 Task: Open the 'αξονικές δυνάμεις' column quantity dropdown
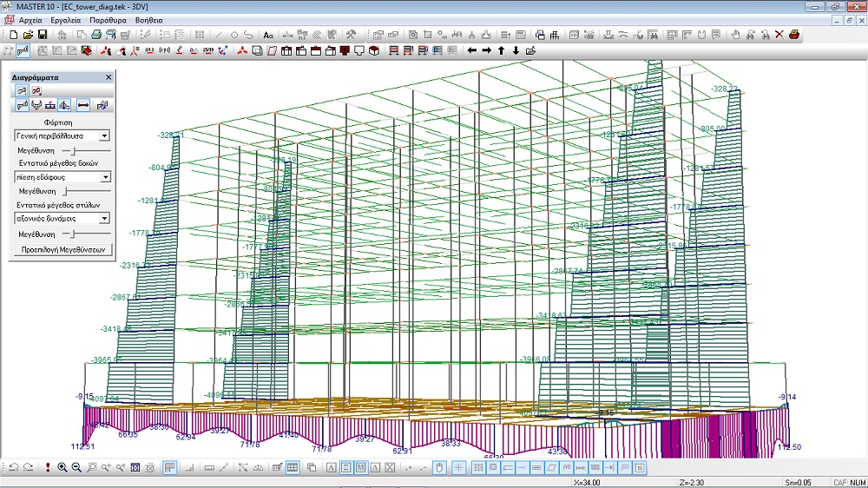pos(104,219)
